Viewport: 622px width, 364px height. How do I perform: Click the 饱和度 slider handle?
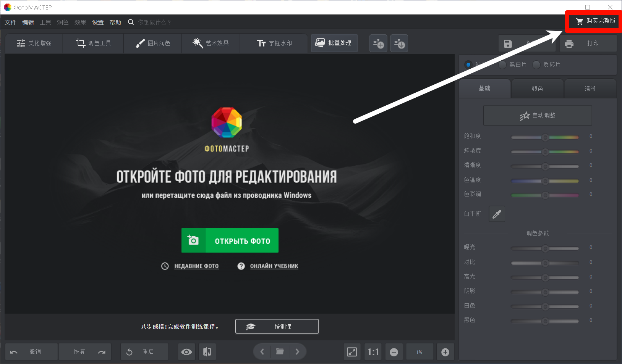point(545,137)
